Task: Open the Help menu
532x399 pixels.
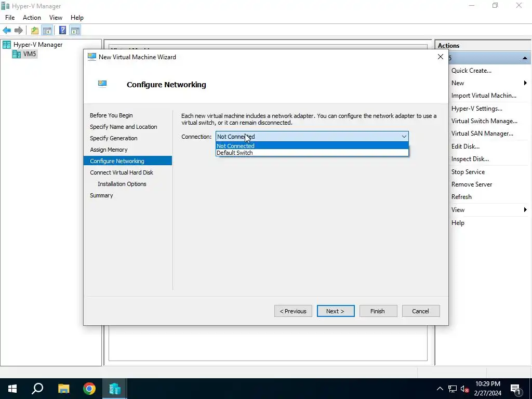Action: tap(77, 18)
